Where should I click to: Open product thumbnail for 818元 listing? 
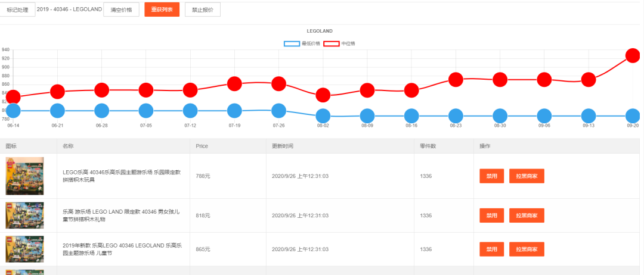pyautogui.click(x=24, y=215)
